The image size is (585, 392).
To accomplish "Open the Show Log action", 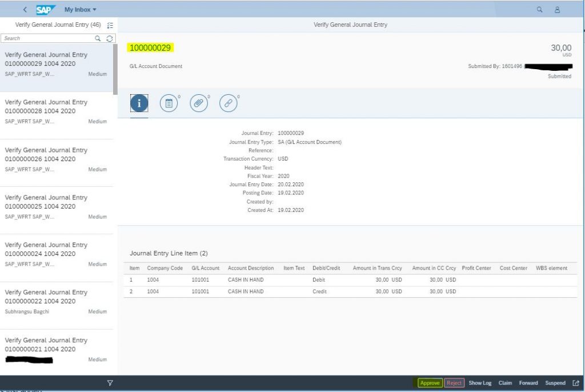I will click(480, 383).
